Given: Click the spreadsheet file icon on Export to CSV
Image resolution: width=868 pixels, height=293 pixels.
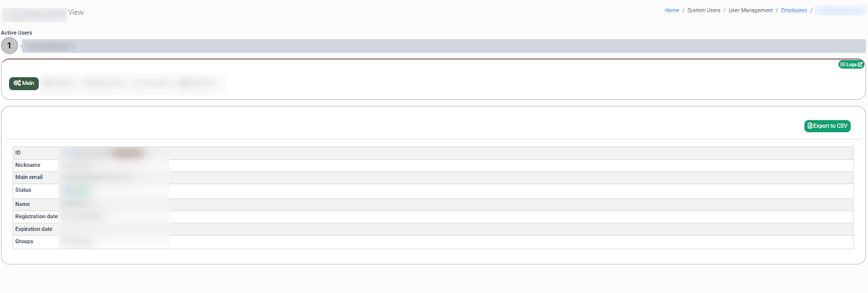Looking at the screenshot, I should tap(810, 126).
